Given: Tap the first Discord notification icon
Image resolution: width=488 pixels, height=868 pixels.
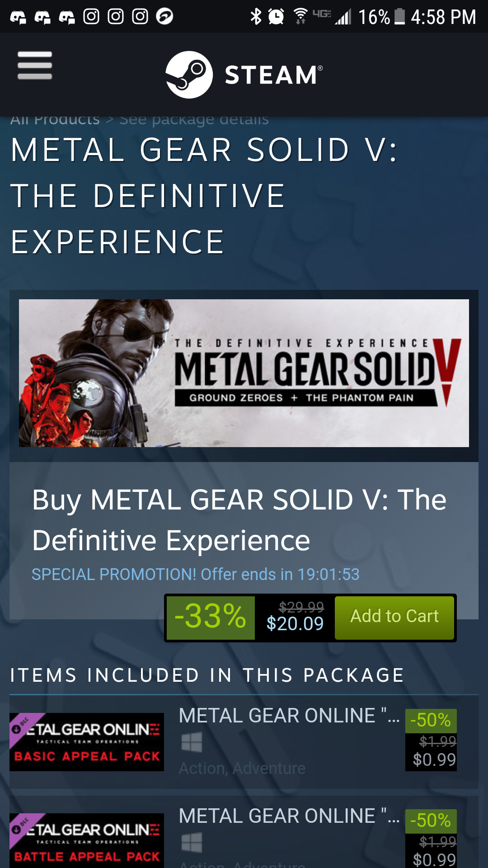Looking at the screenshot, I should coord(18,17).
